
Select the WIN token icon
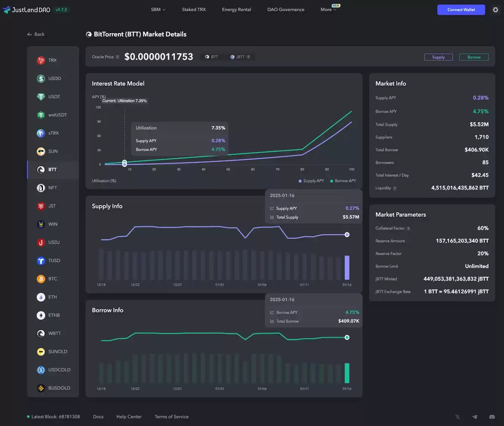(41, 224)
